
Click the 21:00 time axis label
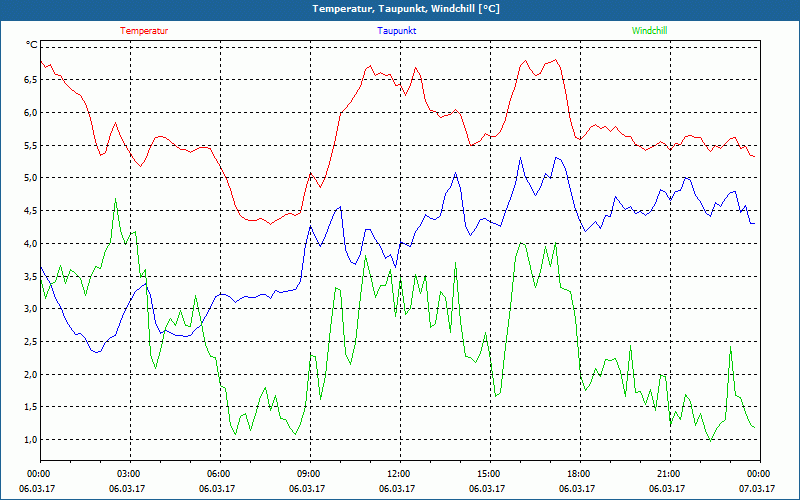(x=668, y=474)
